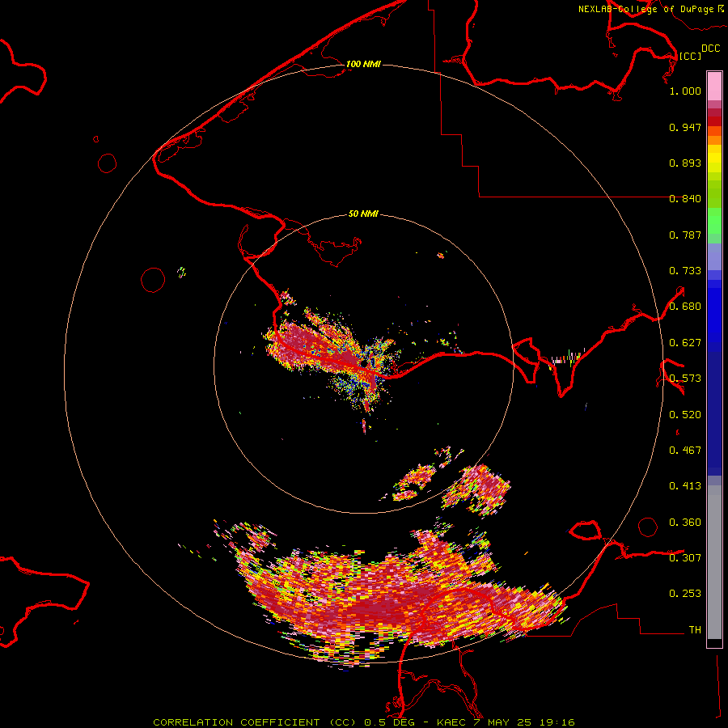Image resolution: width=728 pixels, height=728 pixels.
Task: Click the DCC product label
Action: coord(710,49)
